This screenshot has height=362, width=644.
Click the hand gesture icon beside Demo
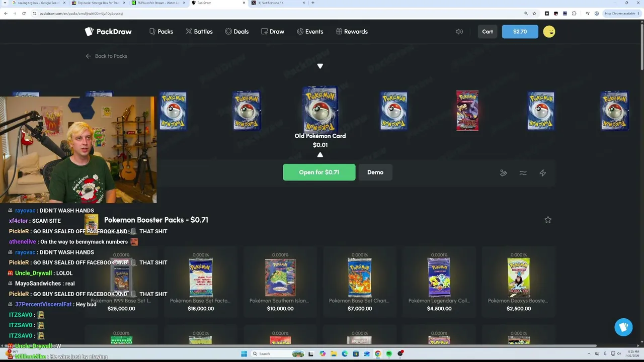[x=503, y=173]
